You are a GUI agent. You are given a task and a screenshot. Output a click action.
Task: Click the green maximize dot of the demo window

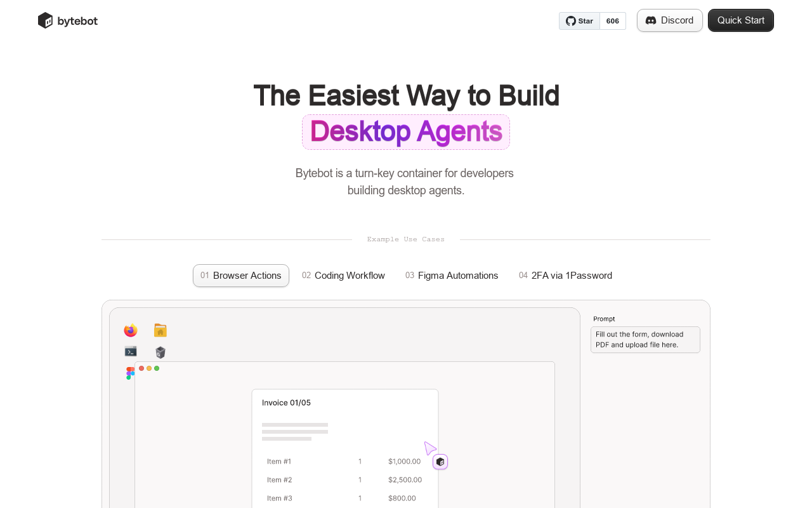157,368
